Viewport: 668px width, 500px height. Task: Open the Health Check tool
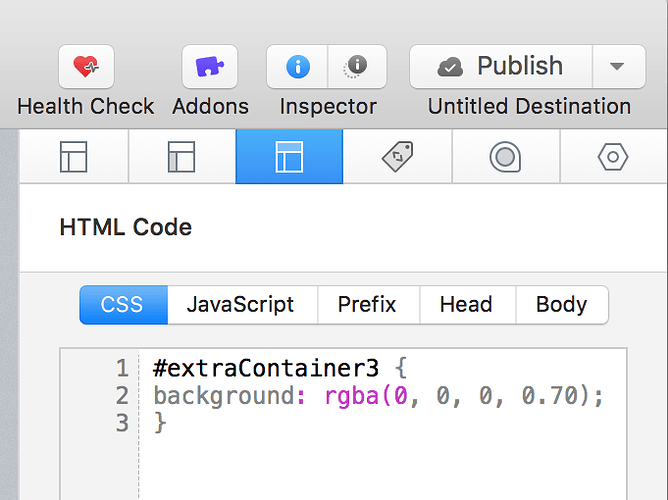point(86,67)
